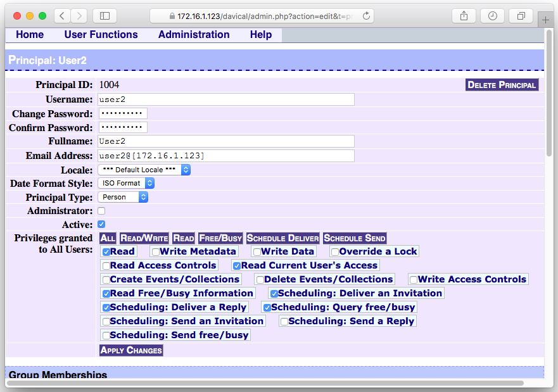Viewport: 558px width, 392px height.
Task: Click the Delete Principal button
Action: pos(502,85)
